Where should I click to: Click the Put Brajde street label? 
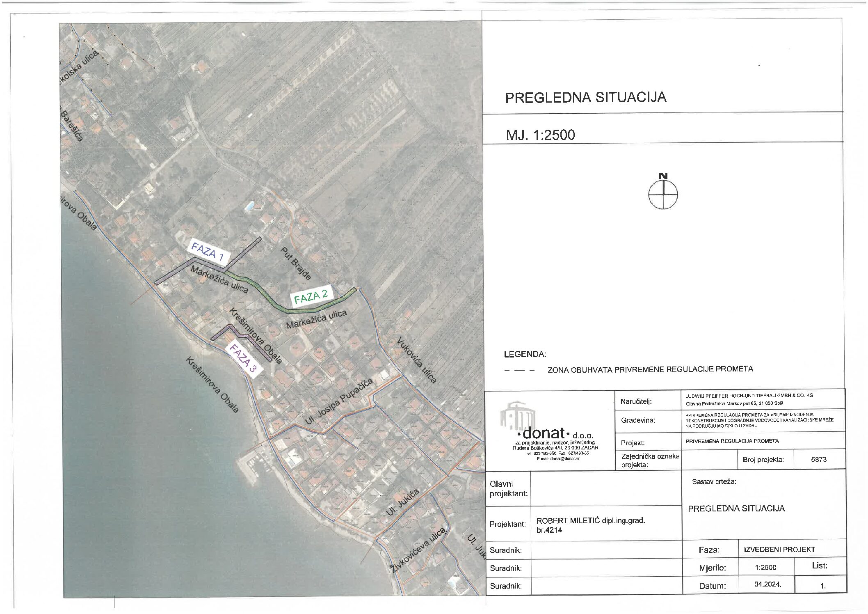(295, 263)
